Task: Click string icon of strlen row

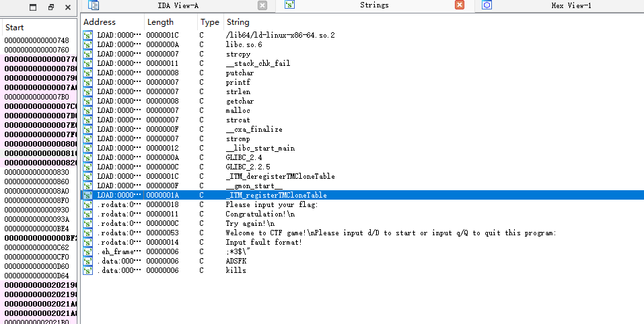Action: (88, 92)
